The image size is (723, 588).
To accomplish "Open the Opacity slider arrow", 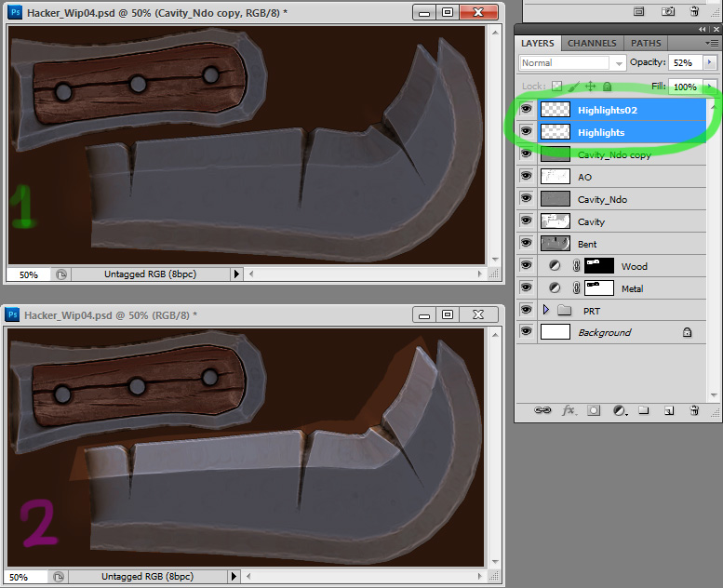I will [710, 62].
